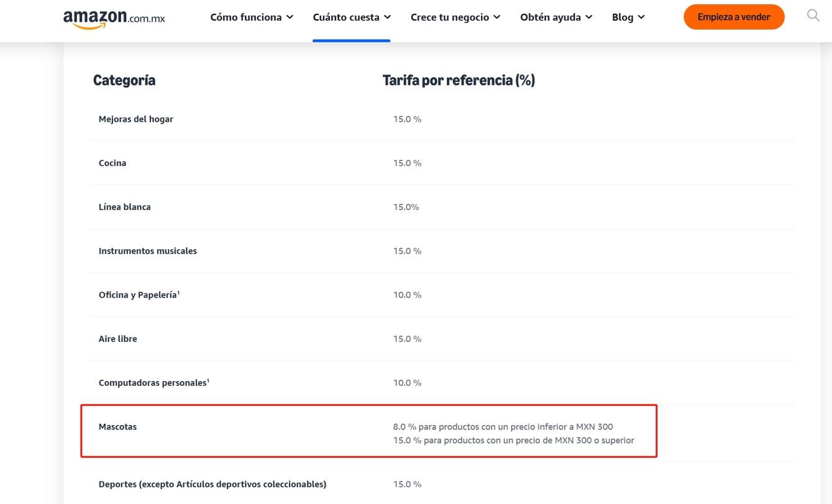Click the Categoría column header
Viewport: 832px width, 504px height.
point(124,80)
